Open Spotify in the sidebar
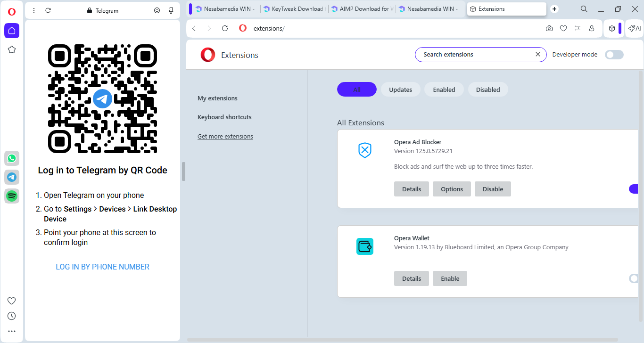The width and height of the screenshot is (644, 343). [x=12, y=196]
